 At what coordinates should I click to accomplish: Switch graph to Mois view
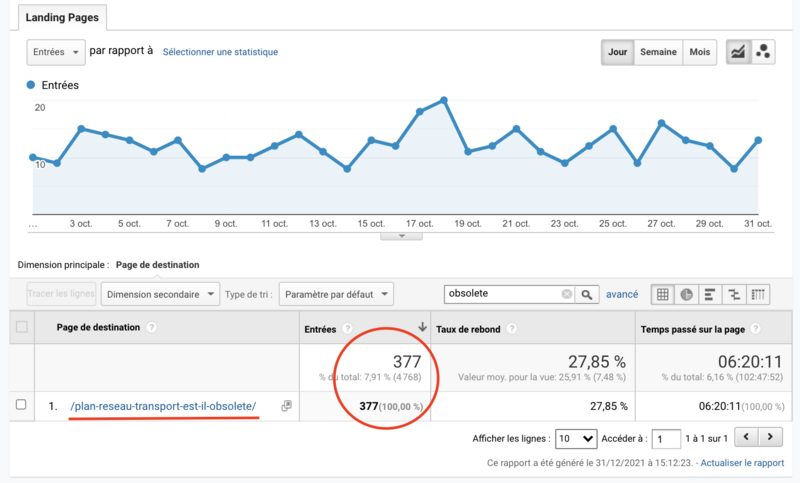coord(700,53)
